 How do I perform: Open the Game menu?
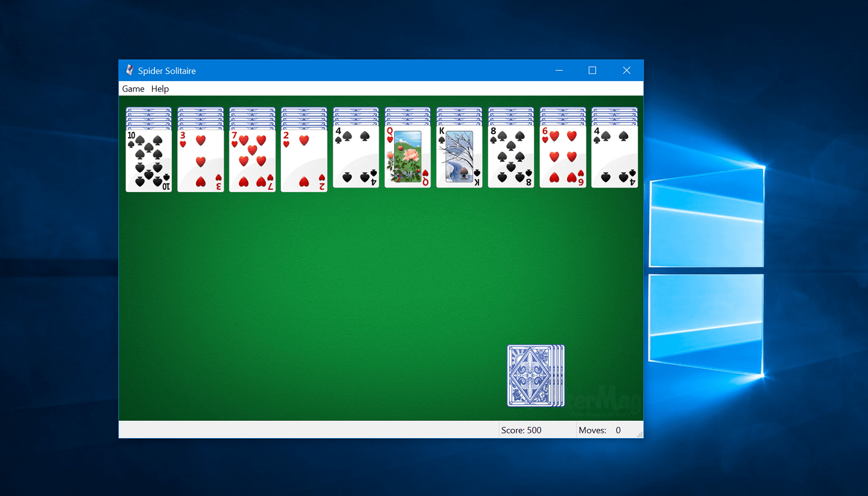pos(133,89)
